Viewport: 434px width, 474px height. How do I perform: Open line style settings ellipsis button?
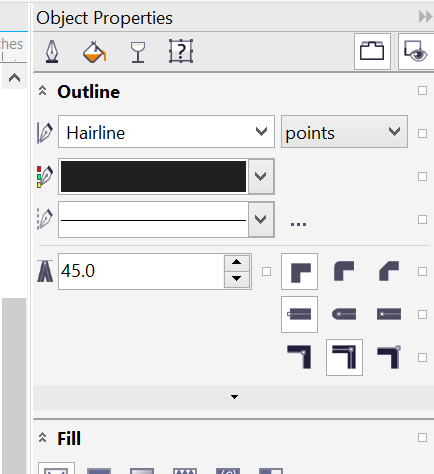298,224
